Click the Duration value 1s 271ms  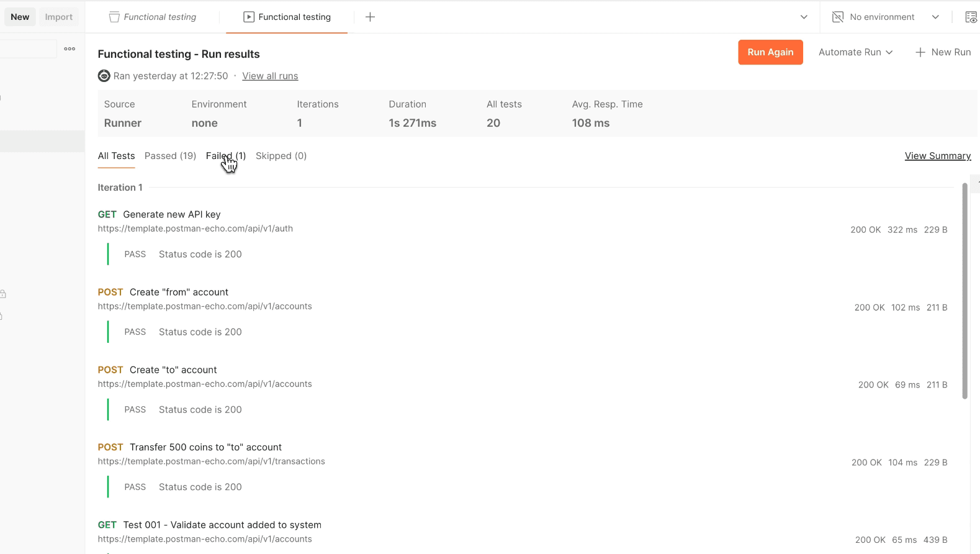tap(413, 123)
